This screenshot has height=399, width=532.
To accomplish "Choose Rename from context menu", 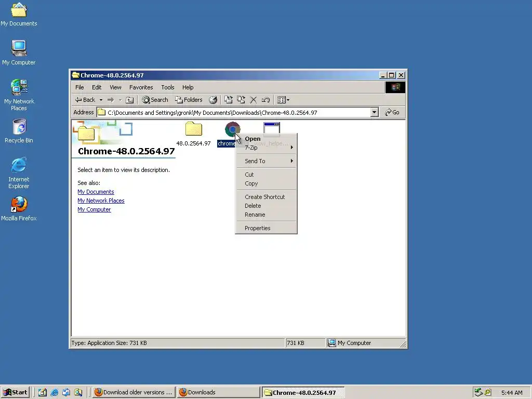I will coord(266,215).
